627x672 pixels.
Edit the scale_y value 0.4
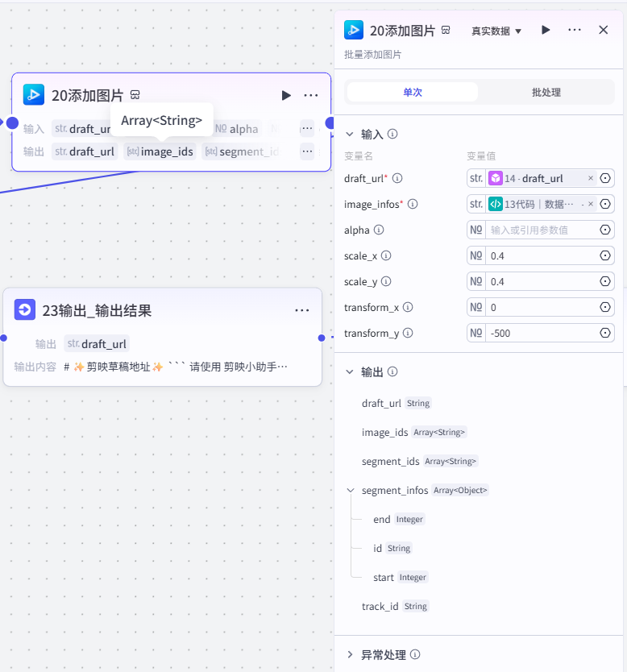click(x=542, y=281)
